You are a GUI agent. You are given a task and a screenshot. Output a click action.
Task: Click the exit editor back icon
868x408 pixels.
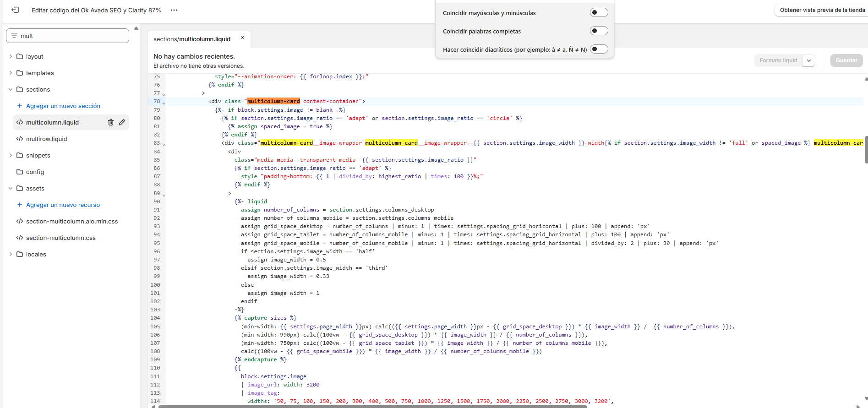point(15,10)
